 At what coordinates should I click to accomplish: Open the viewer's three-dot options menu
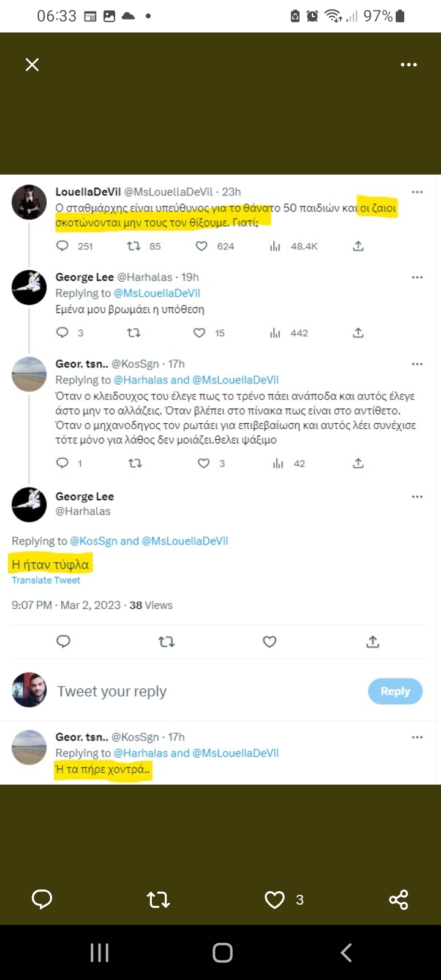pos(409,64)
